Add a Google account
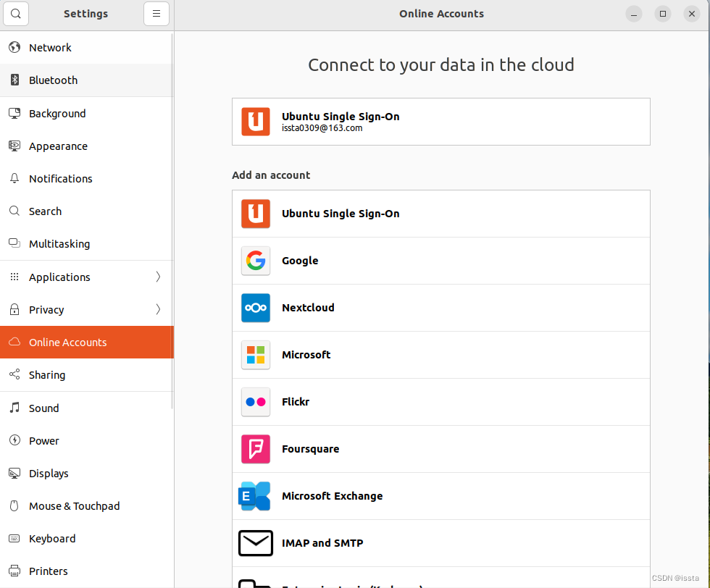The height and width of the screenshot is (588, 710). click(441, 261)
